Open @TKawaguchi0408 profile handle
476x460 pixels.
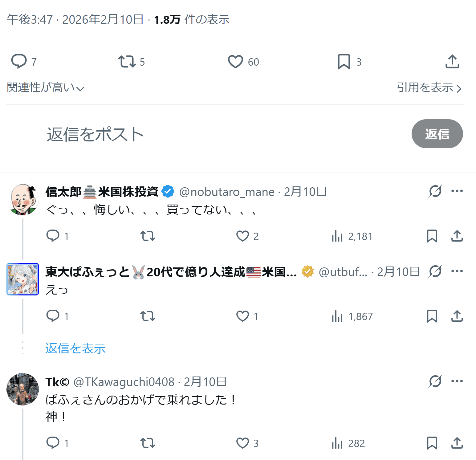point(124,382)
